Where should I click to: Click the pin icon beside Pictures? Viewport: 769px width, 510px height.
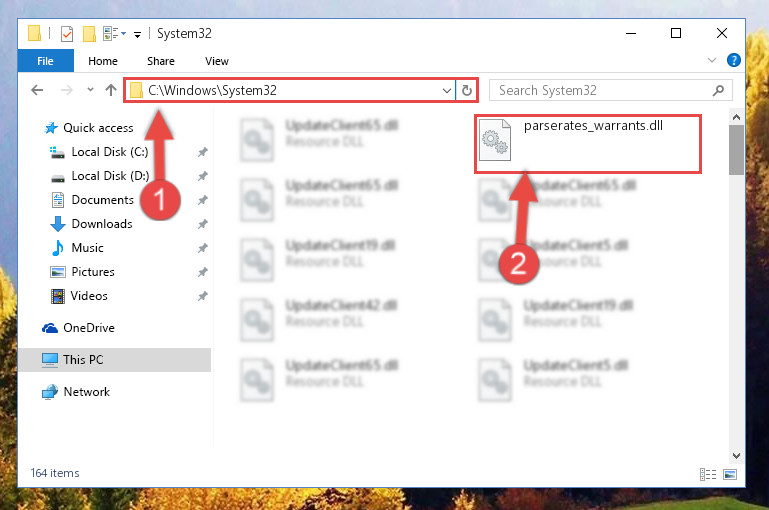pos(203,272)
